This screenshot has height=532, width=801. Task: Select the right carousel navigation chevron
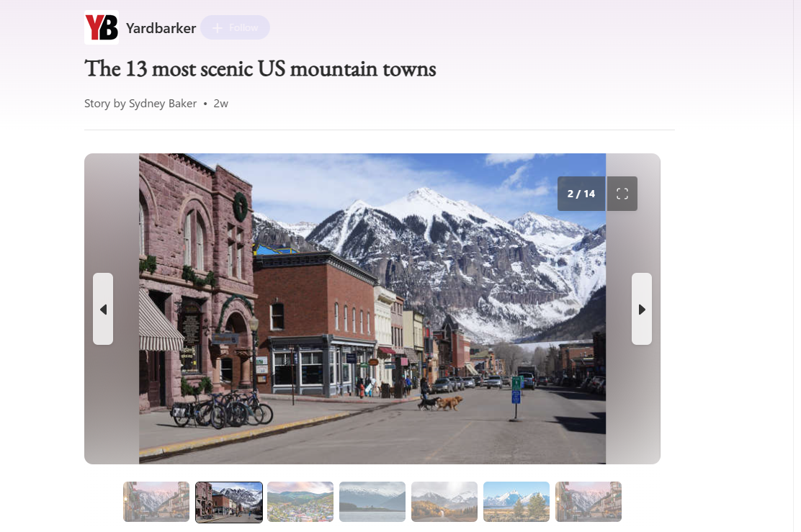(x=641, y=309)
